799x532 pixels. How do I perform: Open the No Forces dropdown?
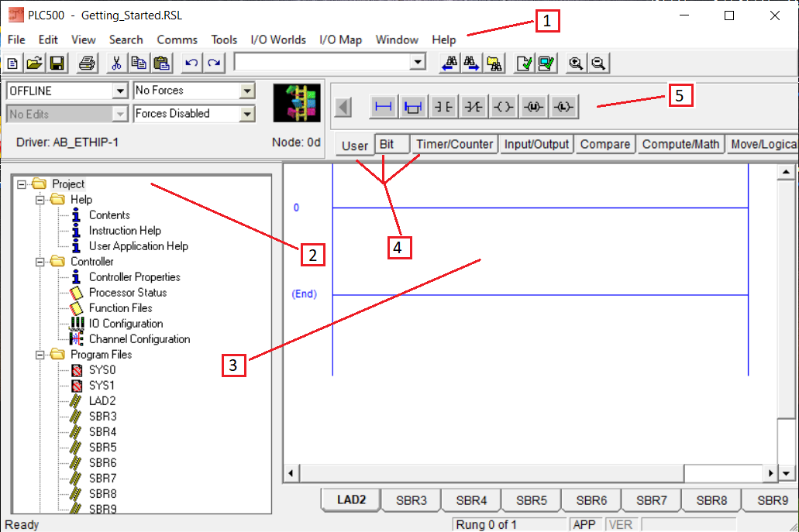click(247, 91)
